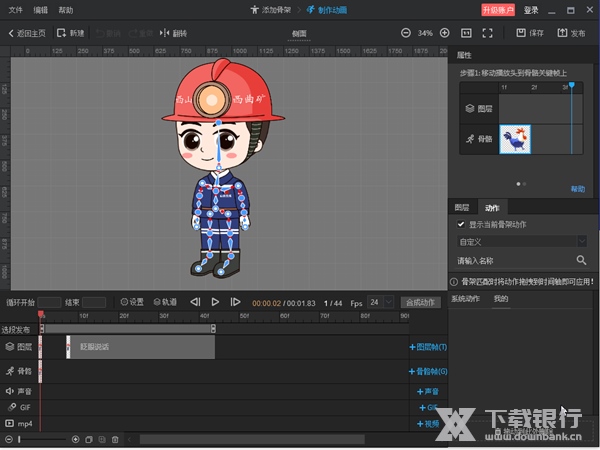
Task: Click the zoom out magnifier icon
Action: (405, 33)
